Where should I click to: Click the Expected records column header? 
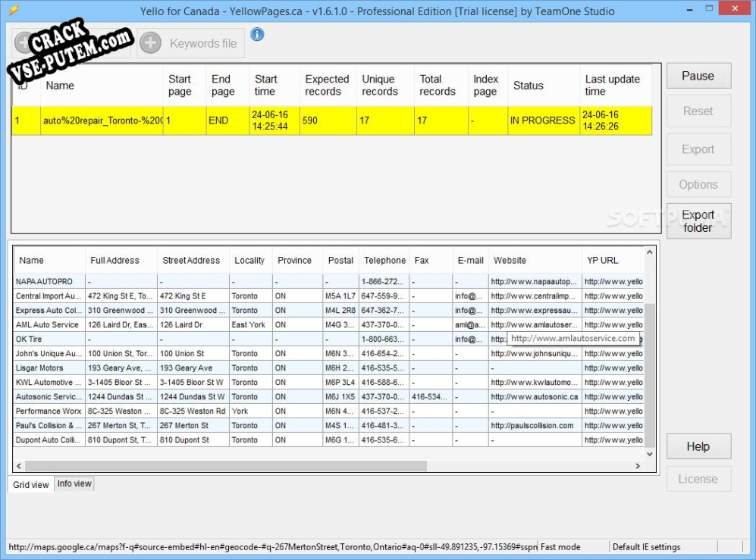(x=328, y=86)
